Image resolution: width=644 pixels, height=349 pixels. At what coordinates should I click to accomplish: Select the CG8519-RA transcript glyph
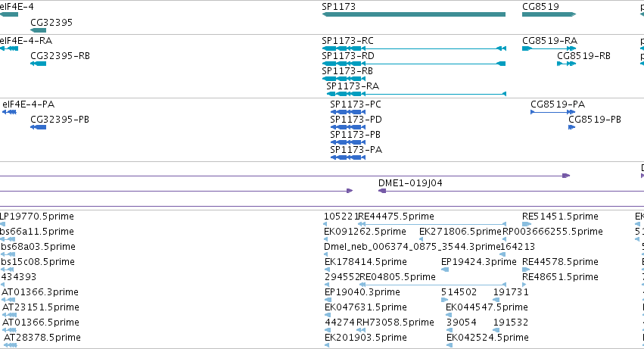[549, 48]
